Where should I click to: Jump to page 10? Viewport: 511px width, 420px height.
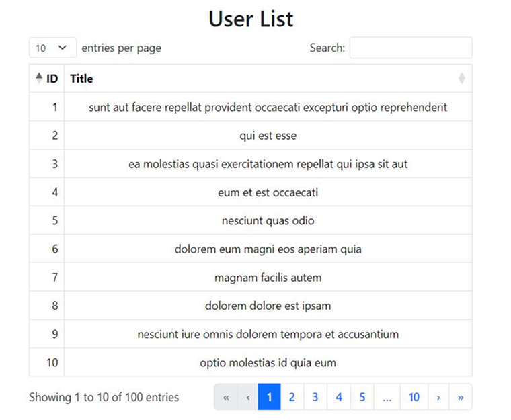coord(414,397)
